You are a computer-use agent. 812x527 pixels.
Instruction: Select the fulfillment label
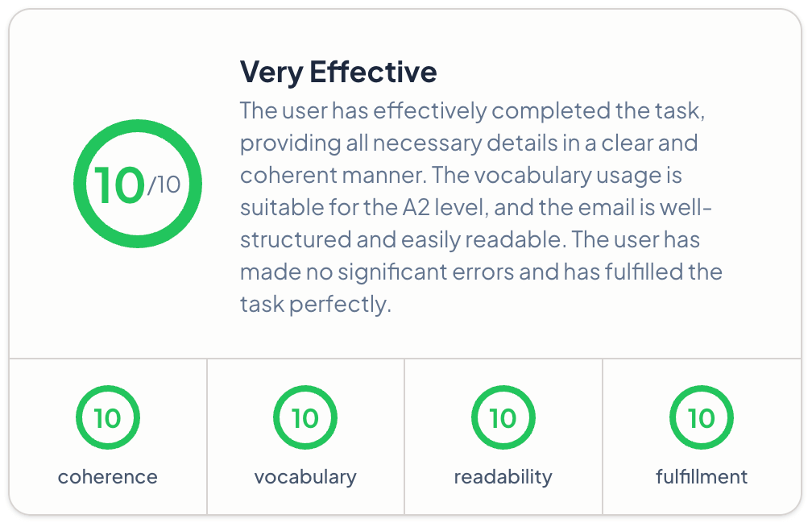pos(701,477)
